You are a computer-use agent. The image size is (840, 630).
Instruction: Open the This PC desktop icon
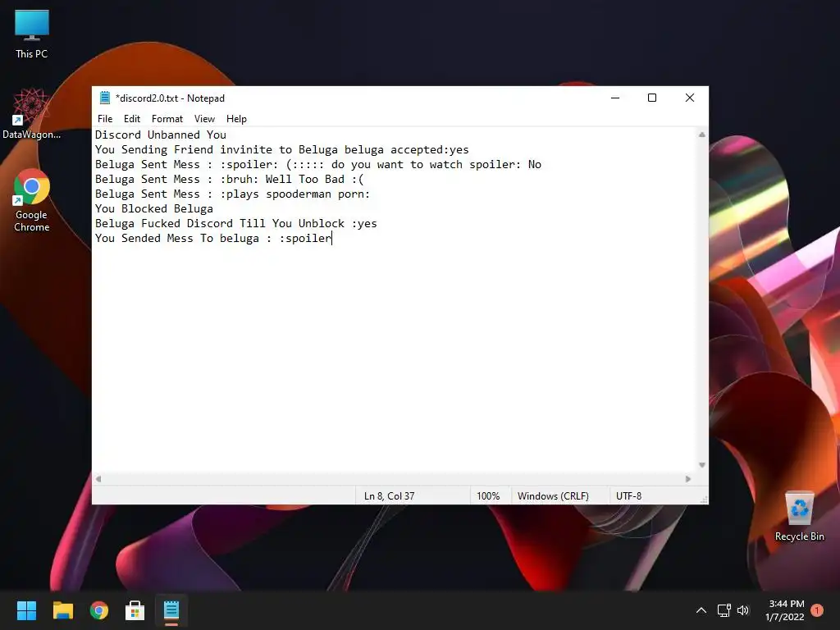coord(32,34)
